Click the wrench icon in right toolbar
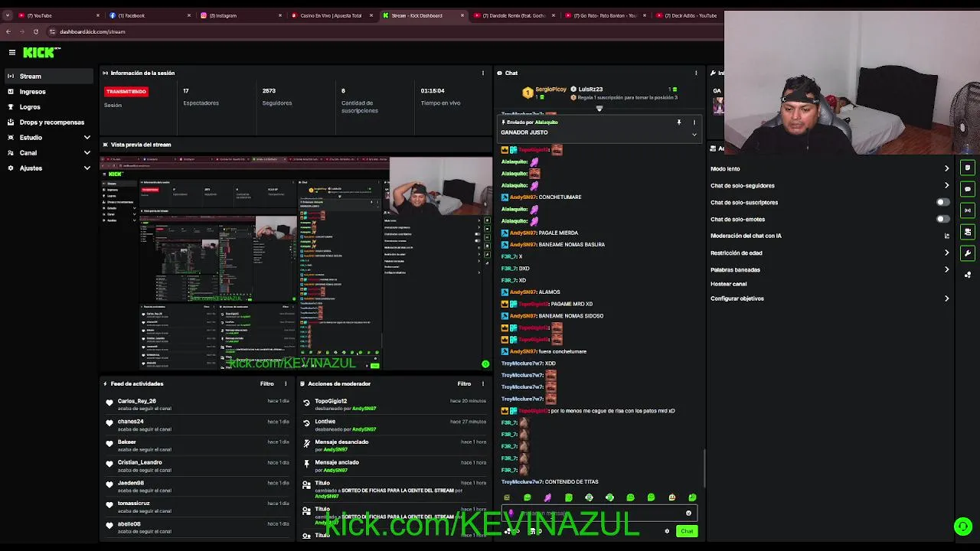This screenshot has height=551, width=980. coord(968,253)
